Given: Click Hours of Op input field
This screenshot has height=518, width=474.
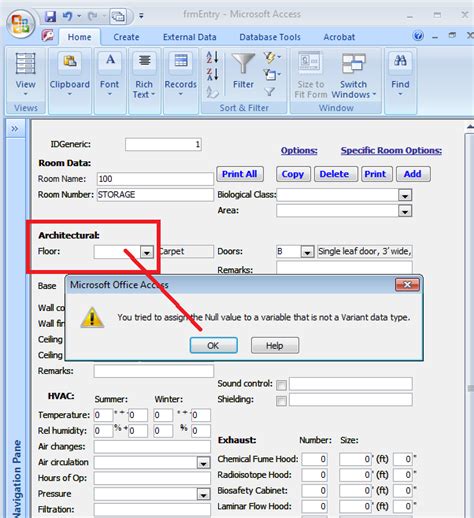Looking at the screenshot, I should click(x=152, y=478).
